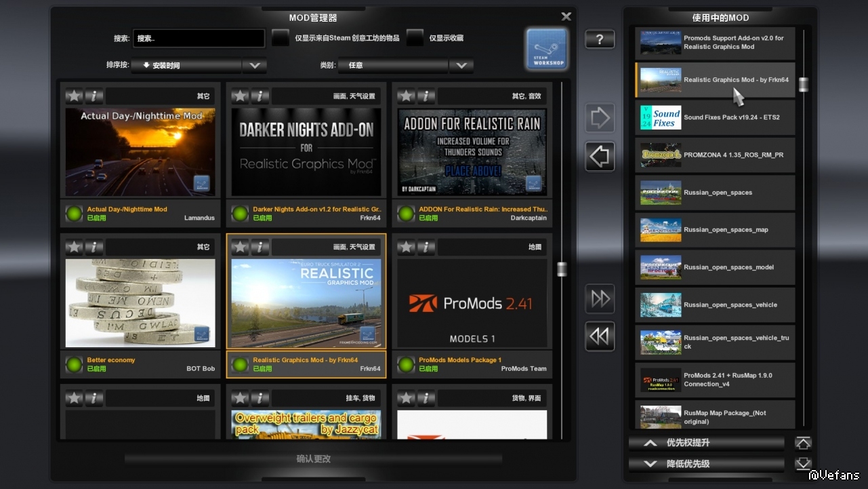Move the mod to bottom priority
This screenshot has height=489, width=868.
click(x=803, y=464)
